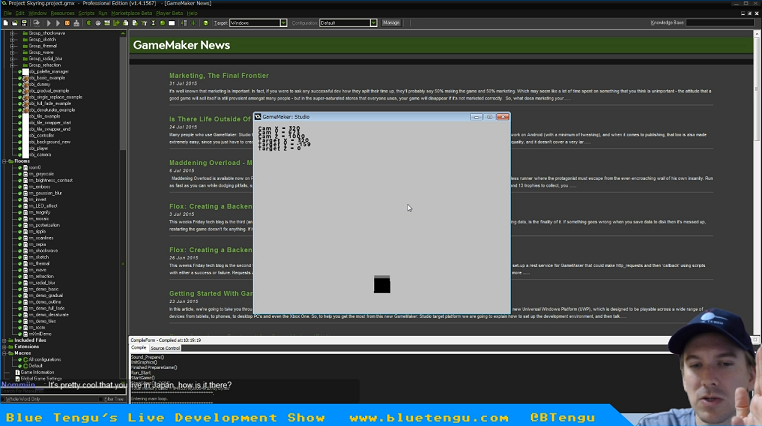Open the Scripts menu
This screenshot has height=426, width=762.
(87, 13)
